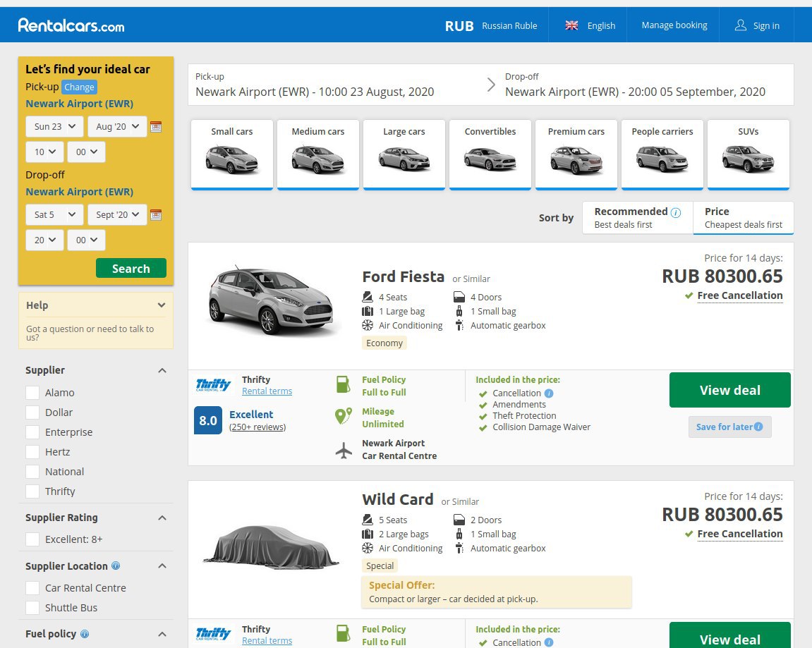
Task: Expand the Help section chevron
Action: [x=162, y=305]
